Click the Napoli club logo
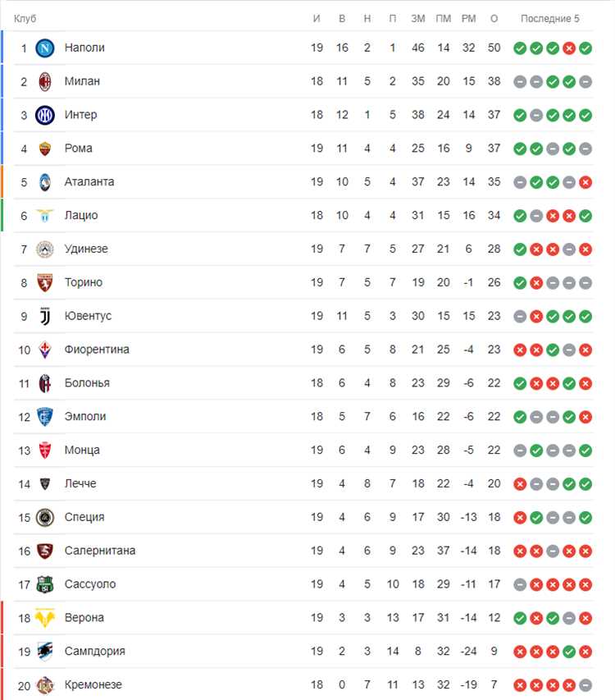 pos(44,48)
